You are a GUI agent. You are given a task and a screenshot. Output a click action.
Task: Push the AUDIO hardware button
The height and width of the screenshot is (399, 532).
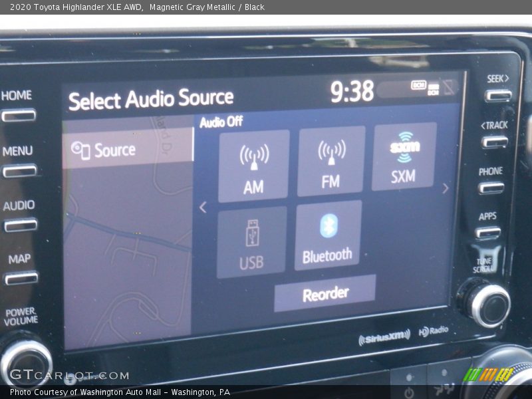click(21, 225)
